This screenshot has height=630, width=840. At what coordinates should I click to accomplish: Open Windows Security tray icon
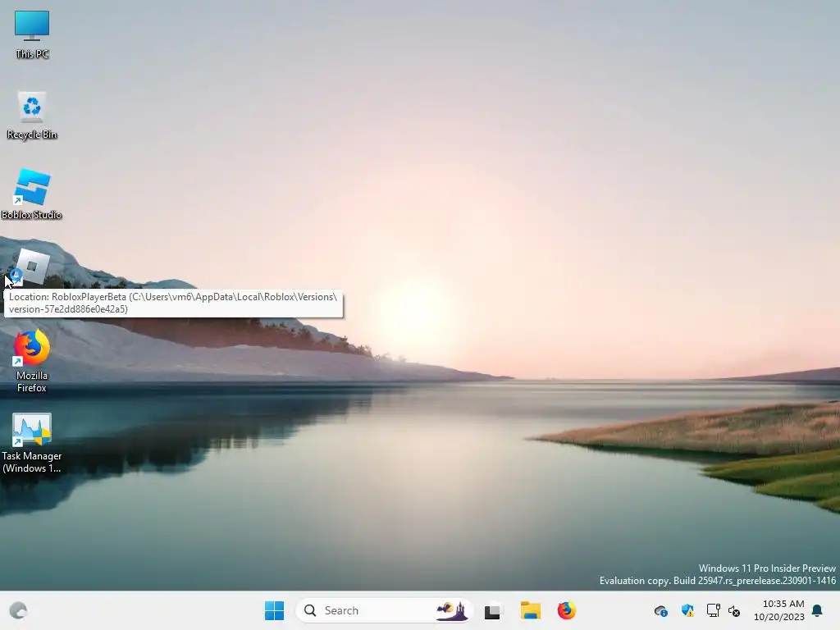(687, 610)
